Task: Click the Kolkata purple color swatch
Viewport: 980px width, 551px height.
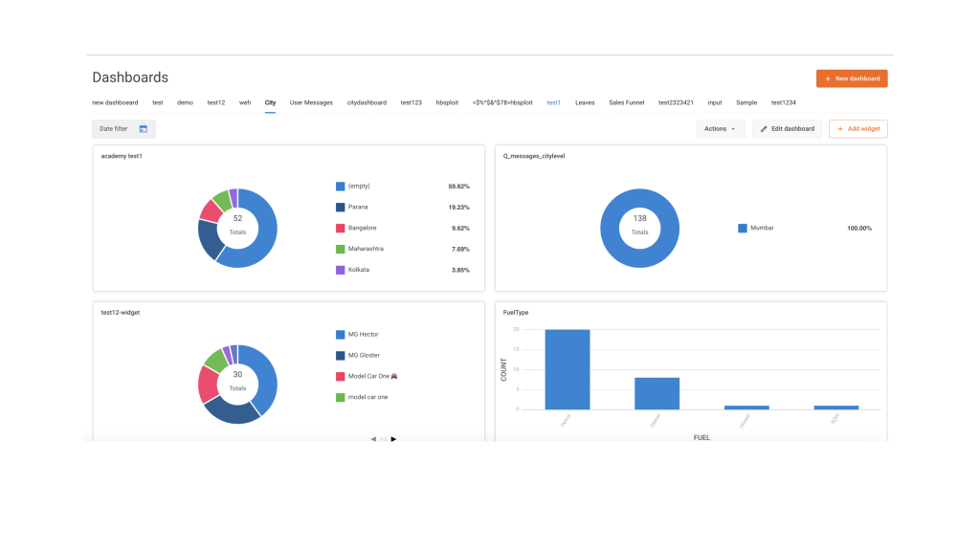Action: point(340,270)
